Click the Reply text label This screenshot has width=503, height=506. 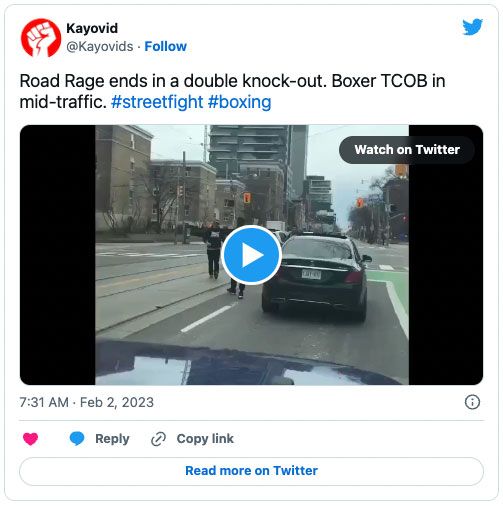point(112,439)
